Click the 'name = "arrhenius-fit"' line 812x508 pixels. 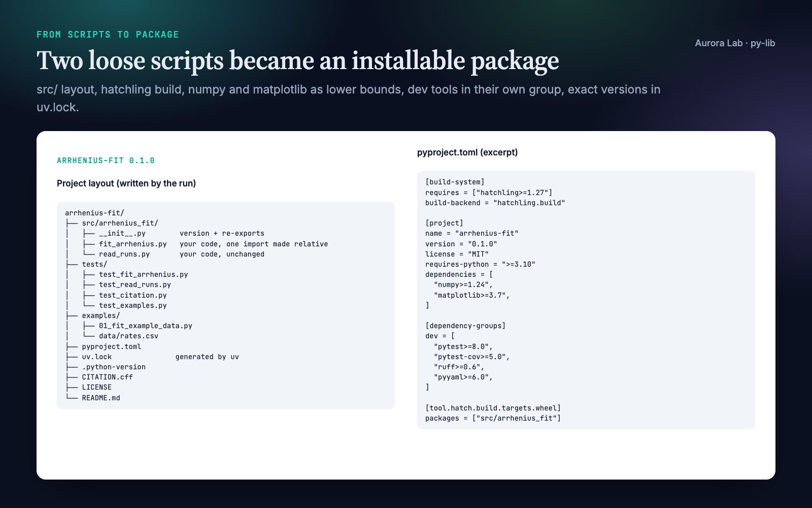472,233
